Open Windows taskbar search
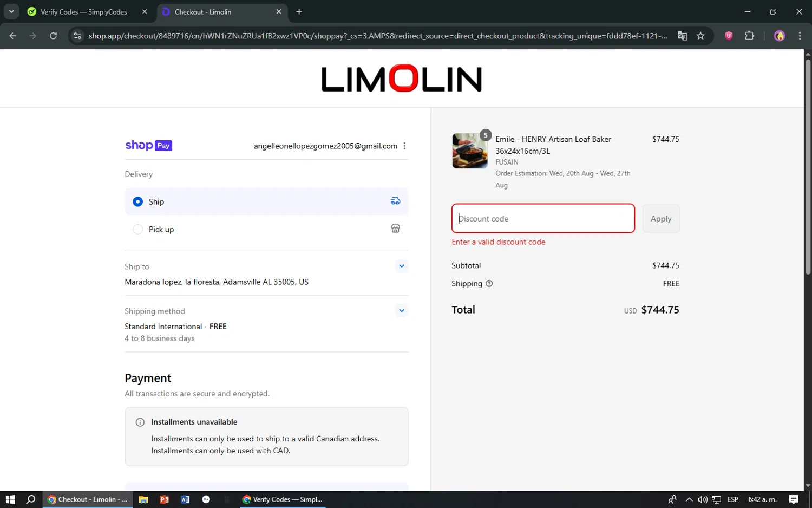 [31, 499]
